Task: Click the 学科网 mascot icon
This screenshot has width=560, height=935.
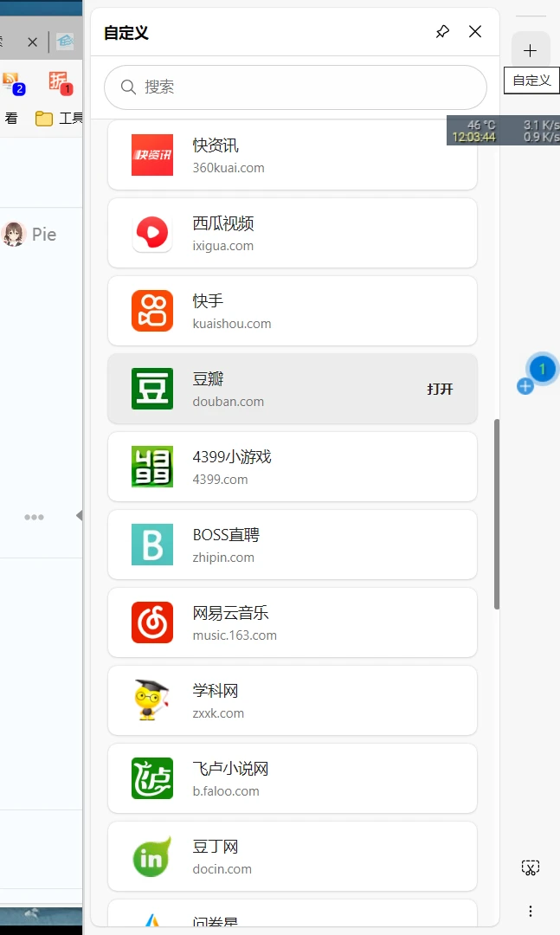Action: 152,700
